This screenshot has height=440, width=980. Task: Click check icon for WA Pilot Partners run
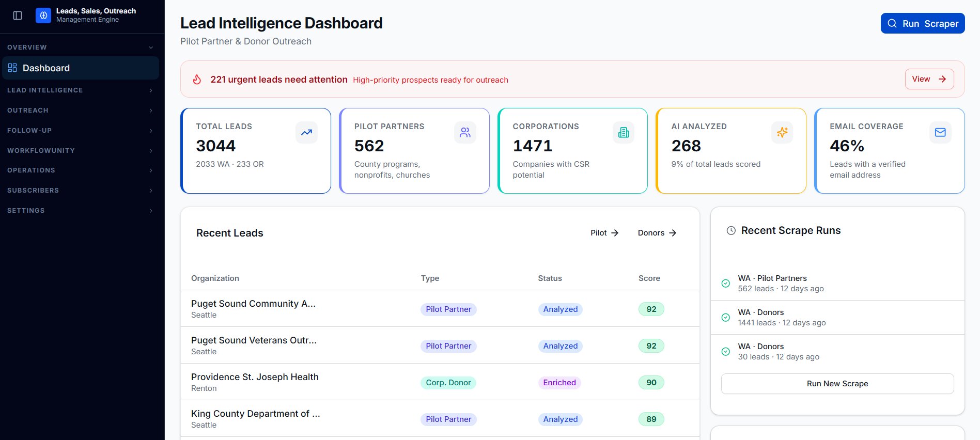pyautogui.click(x=725, y=284)
